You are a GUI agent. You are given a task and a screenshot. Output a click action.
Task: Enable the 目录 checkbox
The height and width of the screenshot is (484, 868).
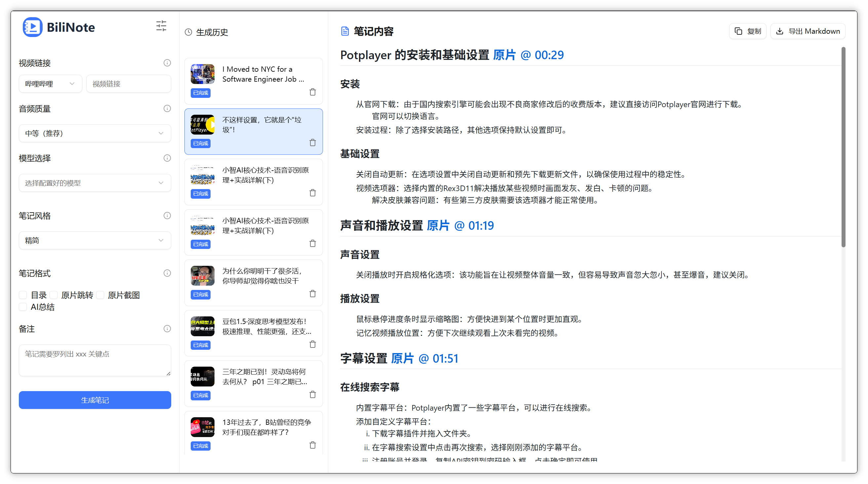[x=23, y=295]
